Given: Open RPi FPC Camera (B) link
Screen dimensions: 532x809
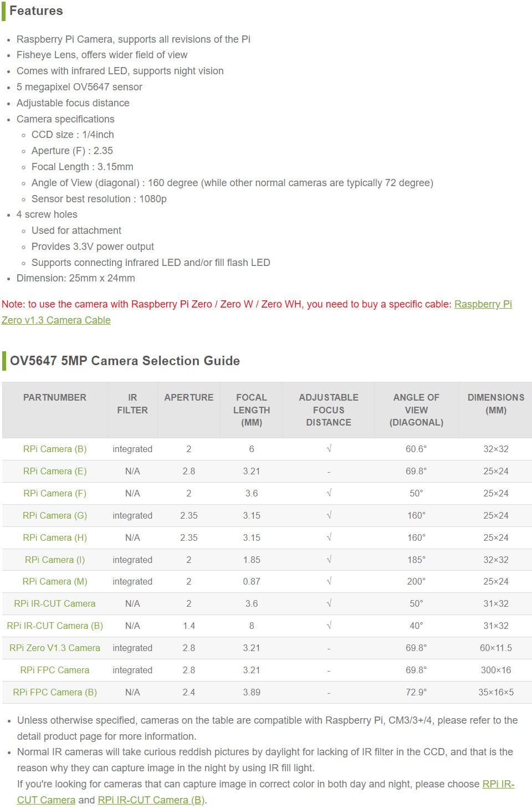Looking at the screenshot, I should tap(55, 692).
